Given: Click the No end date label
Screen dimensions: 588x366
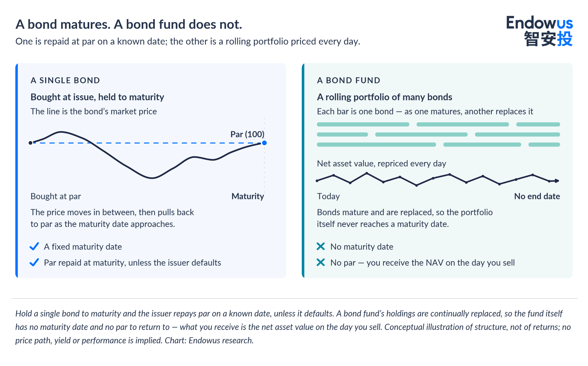Looking at the screenshot, I should tap(537, 196).
